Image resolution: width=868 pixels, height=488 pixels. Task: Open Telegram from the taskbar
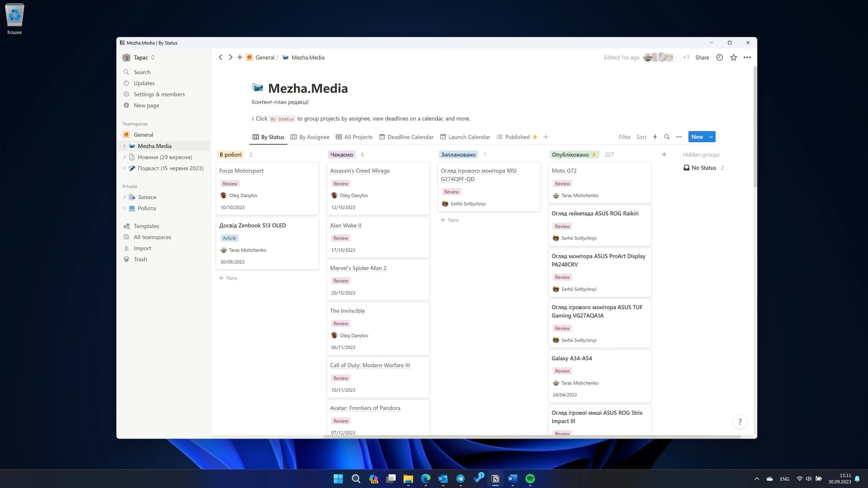[460, 479]
